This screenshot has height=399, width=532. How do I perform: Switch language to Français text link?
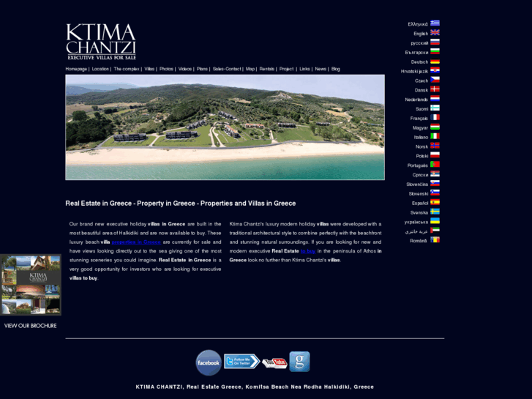click(x=419, y=119)
